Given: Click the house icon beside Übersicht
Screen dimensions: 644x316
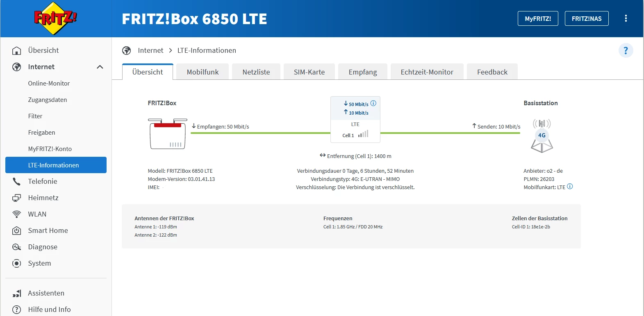Looking at the screenshot, I should pyautogui.click(x=17, y=50).
